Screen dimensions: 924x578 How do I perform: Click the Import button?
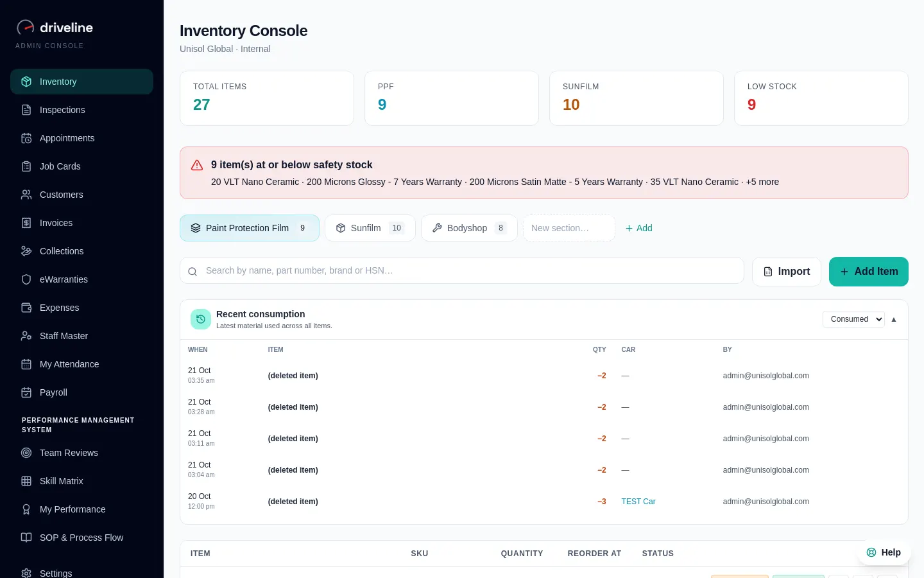click(x=787, y=272)
